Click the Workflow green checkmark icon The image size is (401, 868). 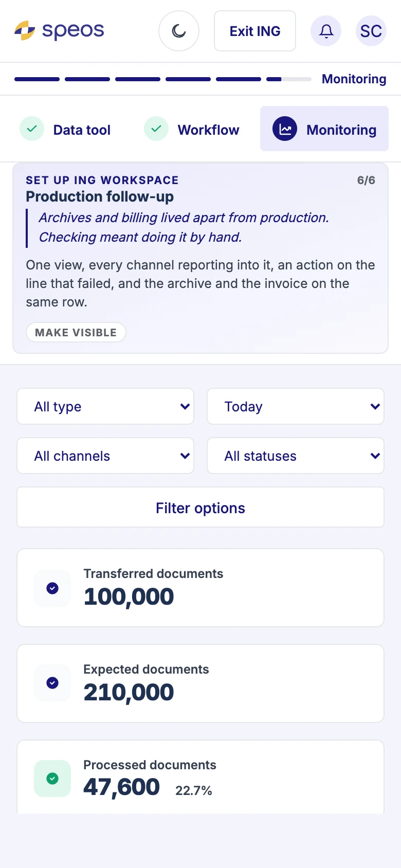coord(156,129)
